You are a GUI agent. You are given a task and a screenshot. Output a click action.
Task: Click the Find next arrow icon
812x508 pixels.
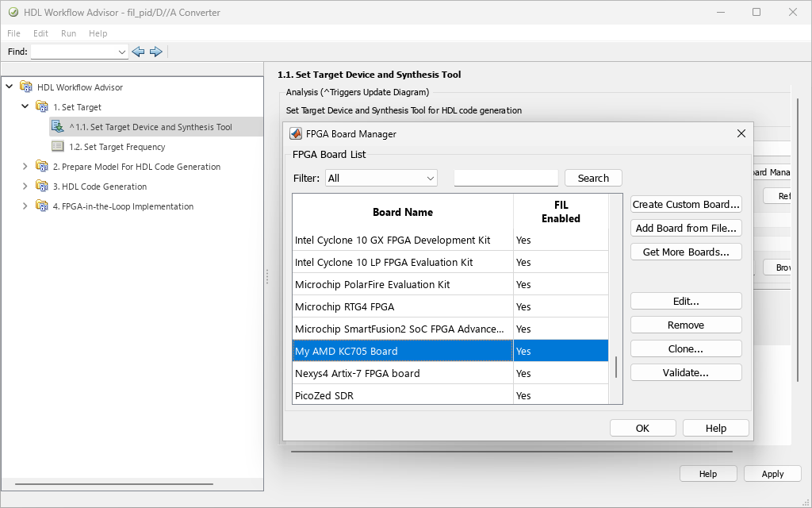click(x=155, y=52)
